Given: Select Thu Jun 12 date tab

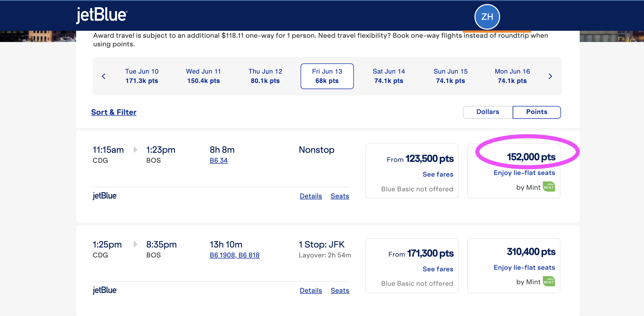Looking at the screenshot, I should [x=265, y=76].
